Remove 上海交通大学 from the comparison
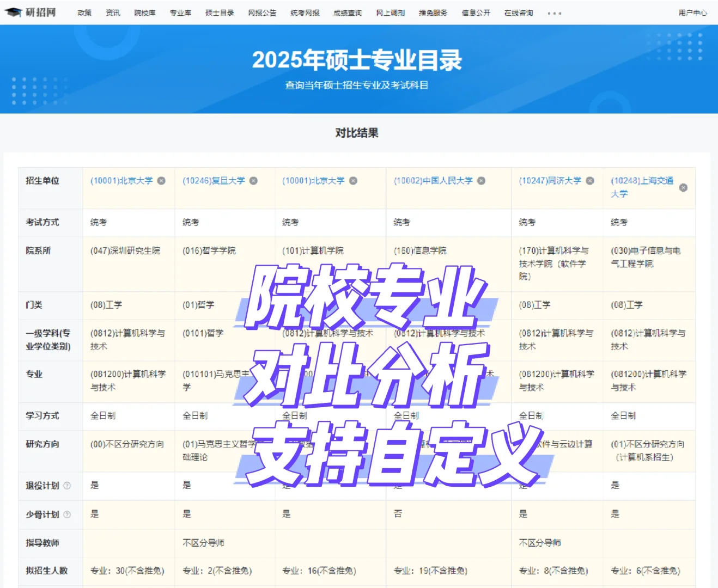718x588 pixels. (684, 187)
